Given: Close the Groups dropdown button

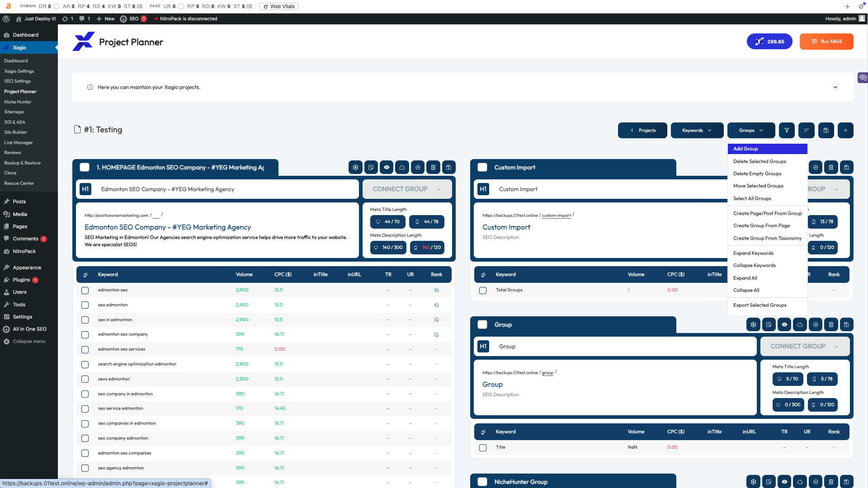Looking at the screenshot, I should pos(751,130).
